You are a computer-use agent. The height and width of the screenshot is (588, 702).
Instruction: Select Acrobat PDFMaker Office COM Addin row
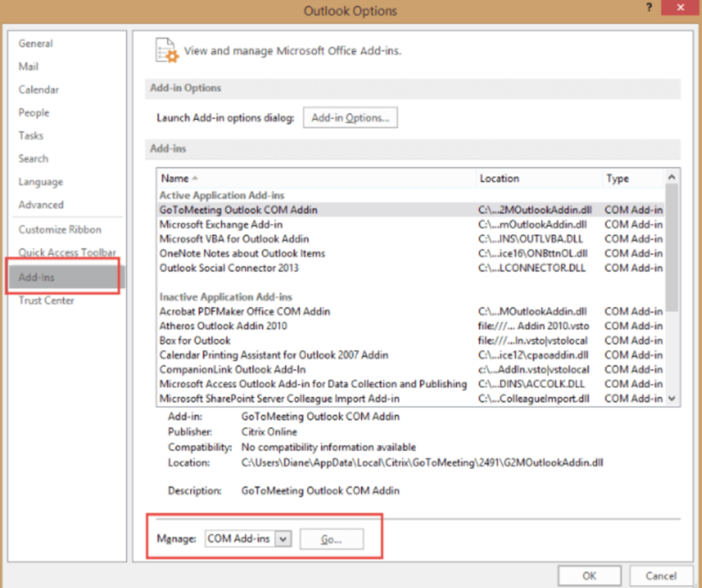tap(410, 312)
